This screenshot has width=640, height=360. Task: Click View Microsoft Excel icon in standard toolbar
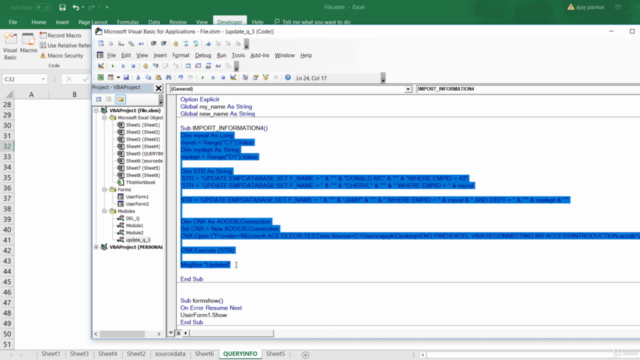point(100,78)
